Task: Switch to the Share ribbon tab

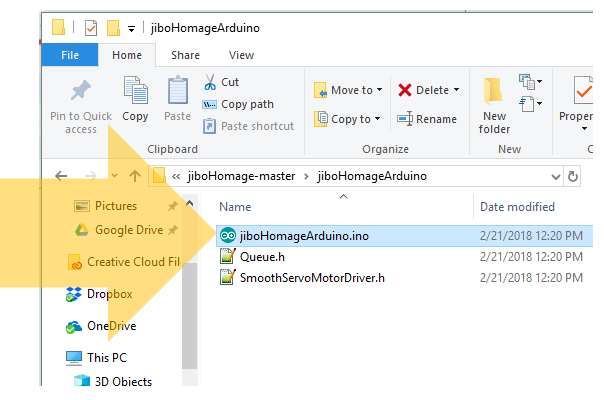Action: tap(185, 56)
